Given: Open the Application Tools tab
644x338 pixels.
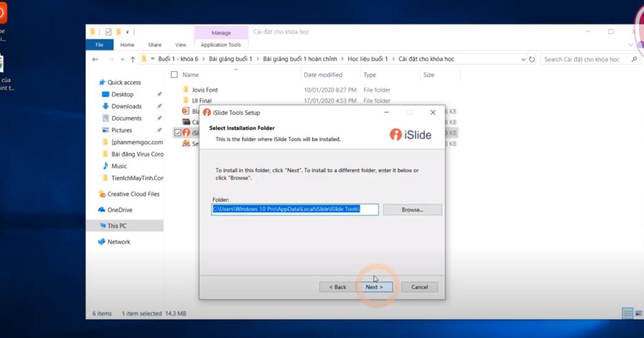Looking at the screenshot, I should (221, 45).
